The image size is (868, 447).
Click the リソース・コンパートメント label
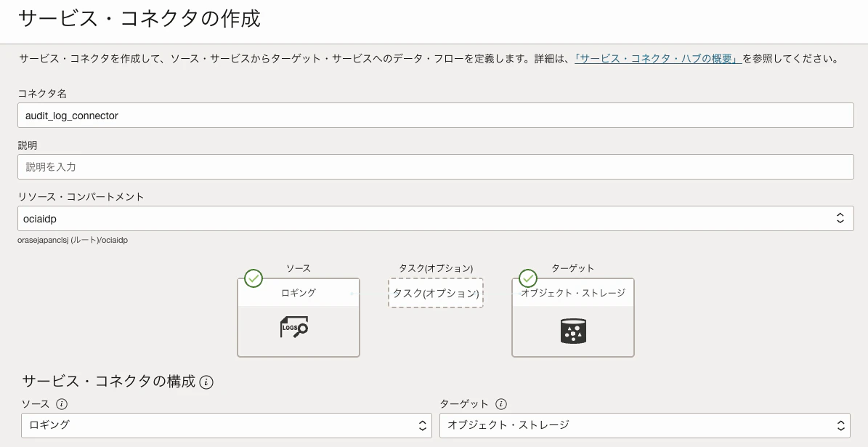point(81,197)
